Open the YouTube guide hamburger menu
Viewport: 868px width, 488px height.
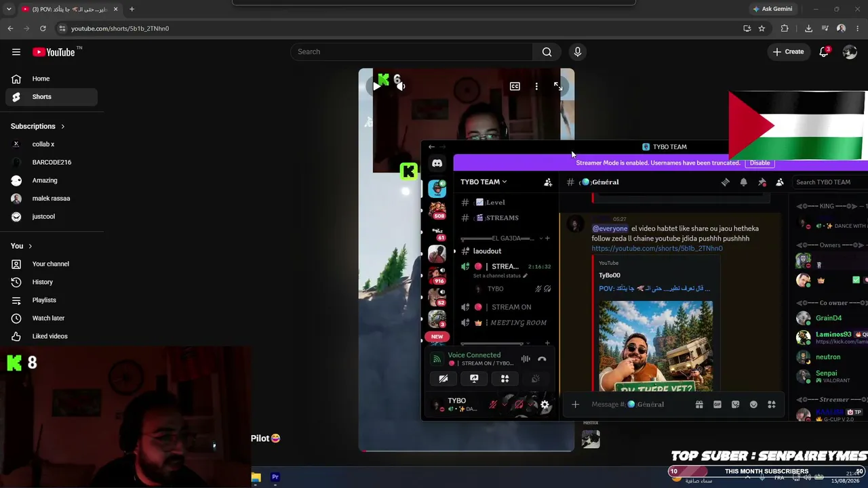click(16, 52)
